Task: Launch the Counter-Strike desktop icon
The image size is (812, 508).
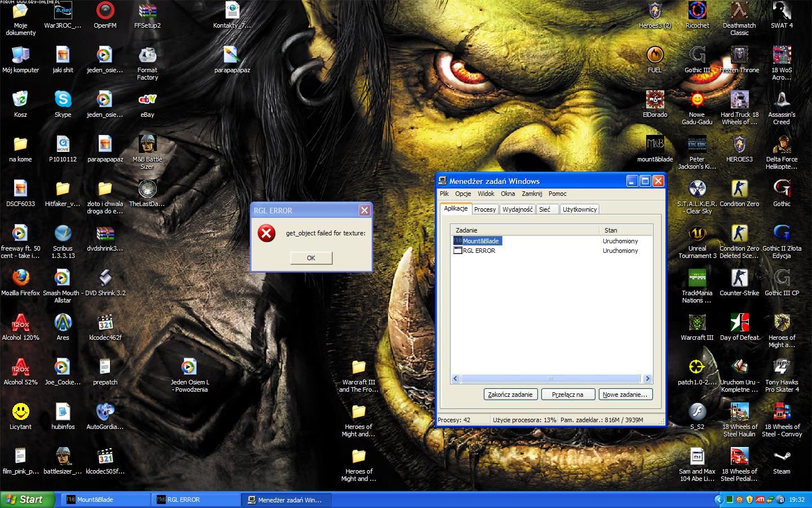Action: [x=739, y=283]
